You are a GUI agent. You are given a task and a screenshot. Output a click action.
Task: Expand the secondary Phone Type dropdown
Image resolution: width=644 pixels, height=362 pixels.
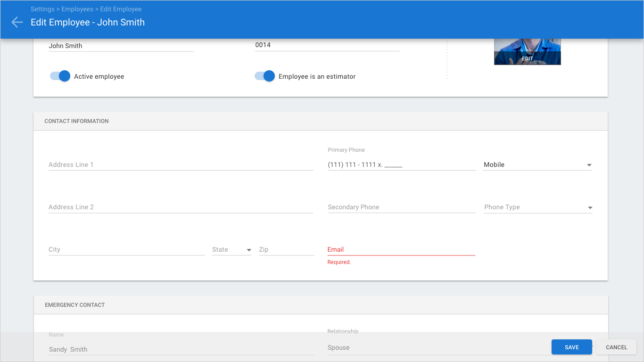point(537,207)
